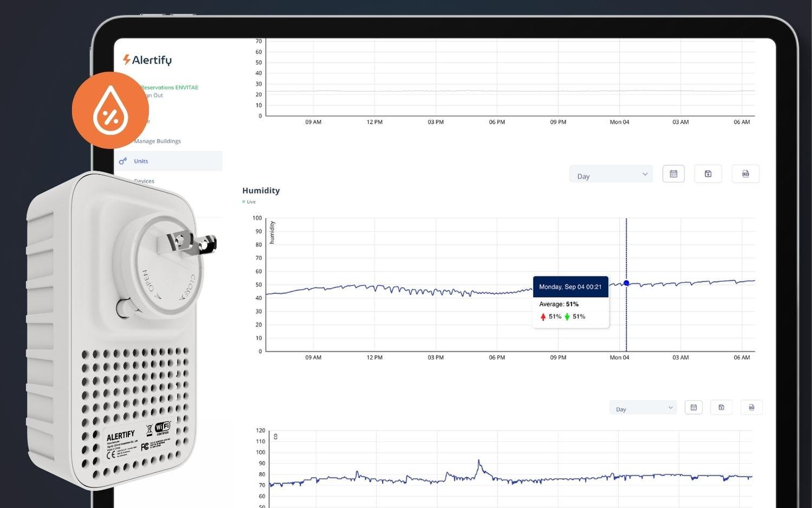This screenshot has width=812, height=508.
Task: Click the Reservations ENVITAE account link
Action: click(x=170, y=87)
